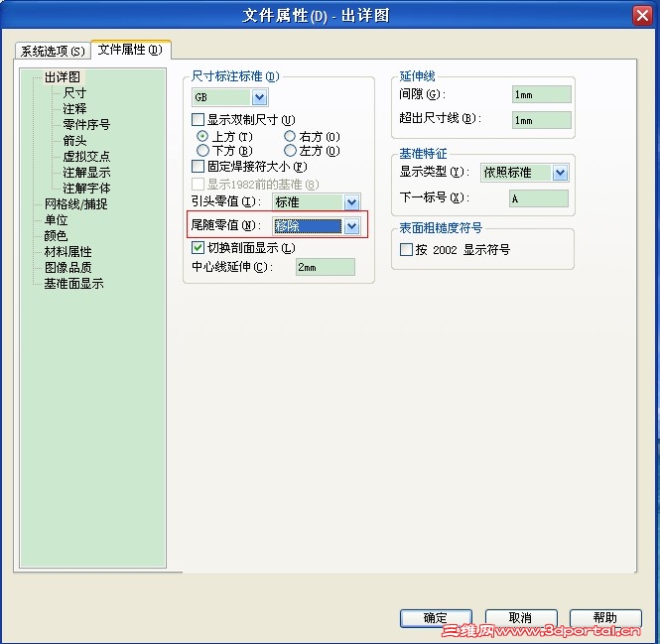Viewport: 660px width, 644px height.
Task: Open 图像品质 settings
Action: pyautogui.click(x=67, y=268)
